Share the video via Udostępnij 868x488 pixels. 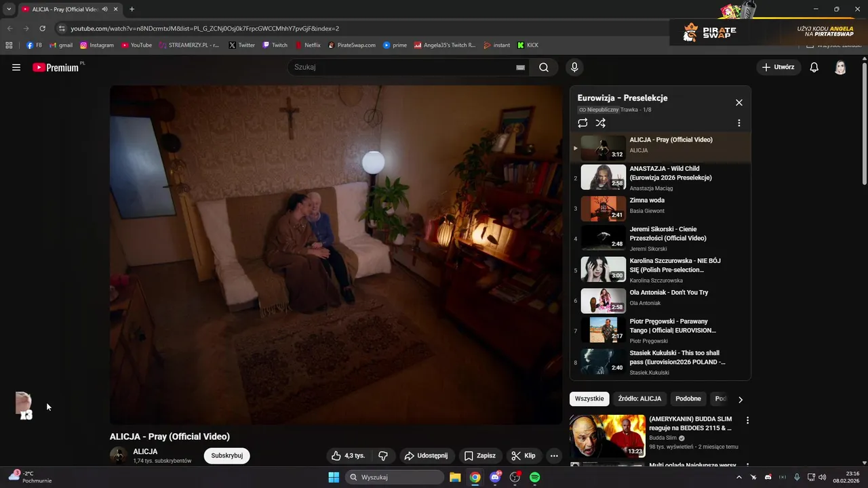click(426, 455)
